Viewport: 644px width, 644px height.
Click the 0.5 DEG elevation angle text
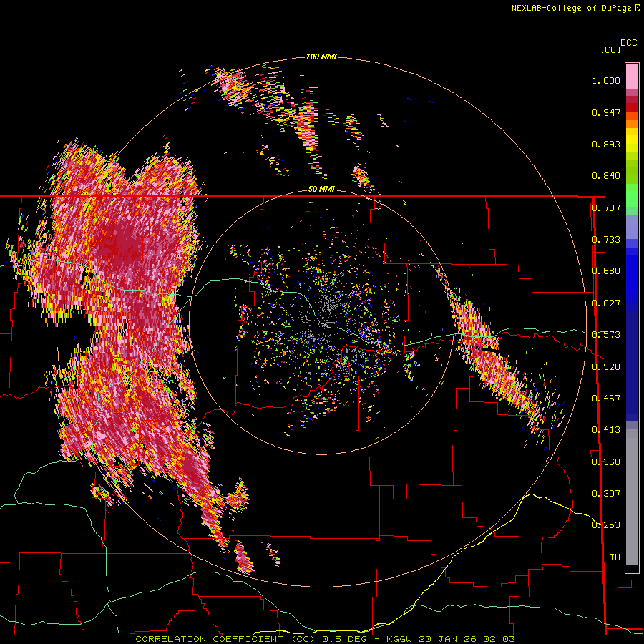click(x=344, y=639)
